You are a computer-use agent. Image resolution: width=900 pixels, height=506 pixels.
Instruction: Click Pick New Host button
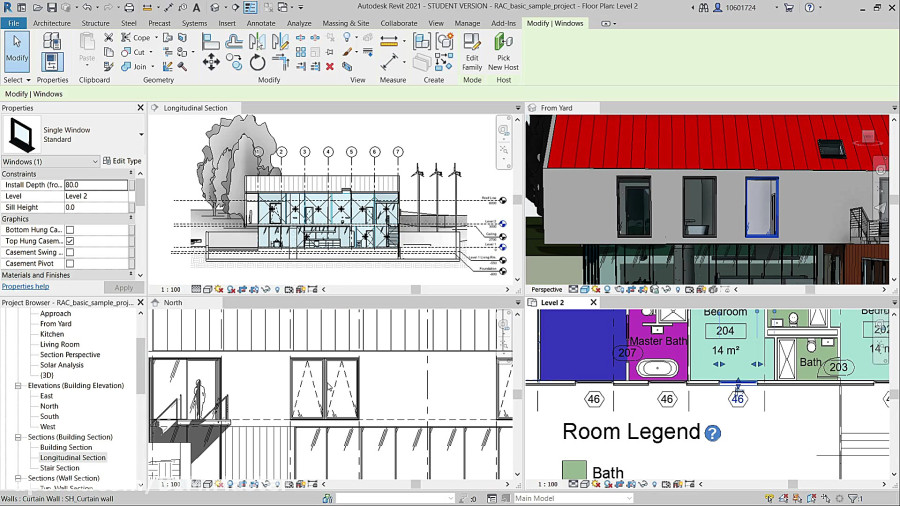(x=503, y=52)
